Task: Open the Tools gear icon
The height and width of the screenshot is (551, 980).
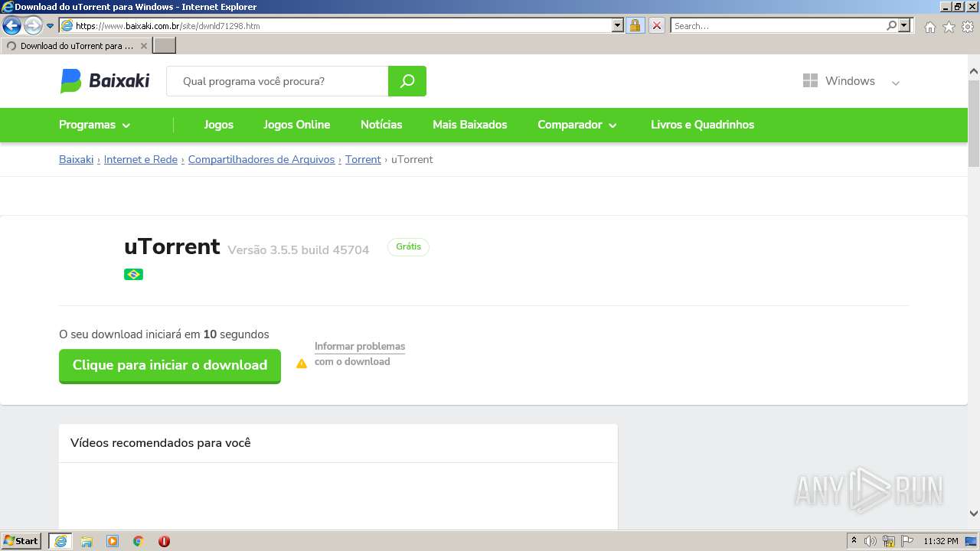Action: pos(968,27)
